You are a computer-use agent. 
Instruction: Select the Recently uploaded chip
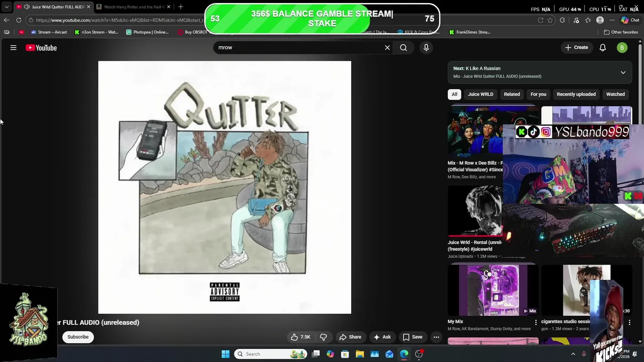pyautogui.click(x=576, y=94)
